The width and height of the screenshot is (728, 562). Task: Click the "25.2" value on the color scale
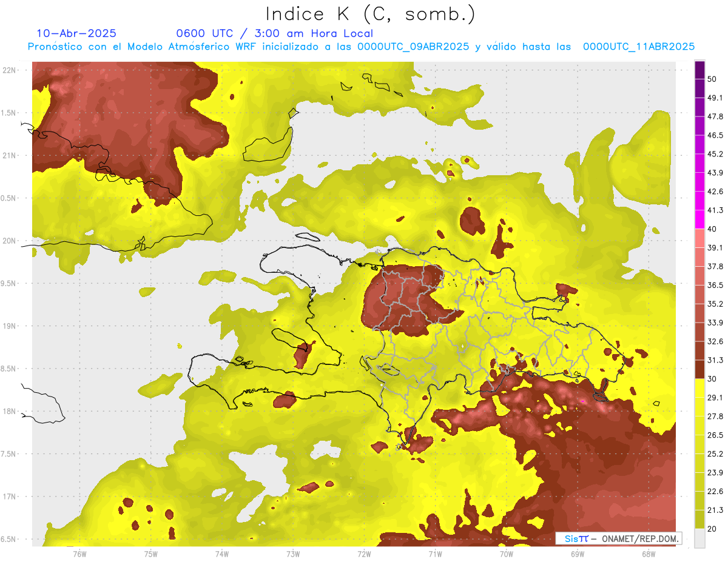(x=715, y=453)
